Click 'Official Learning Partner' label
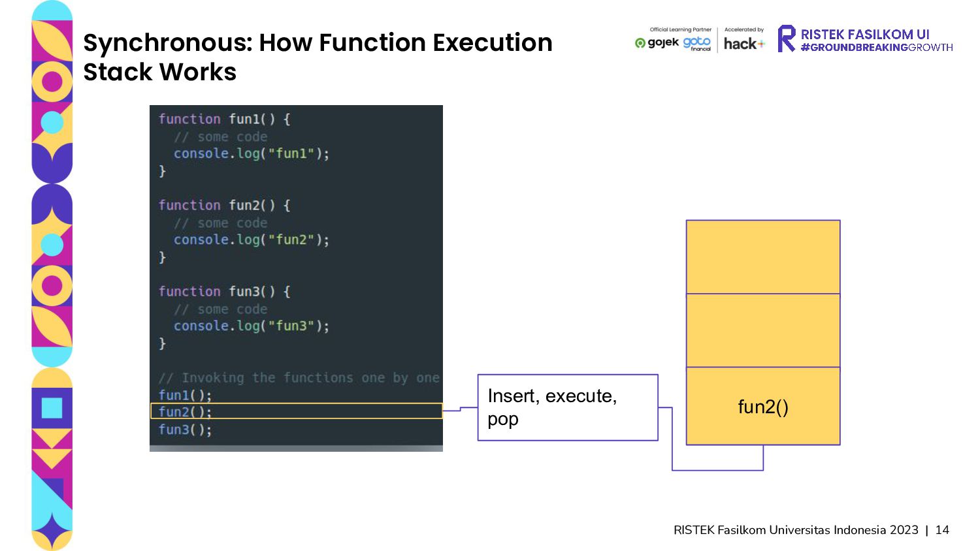 click(x=680, y=29)
